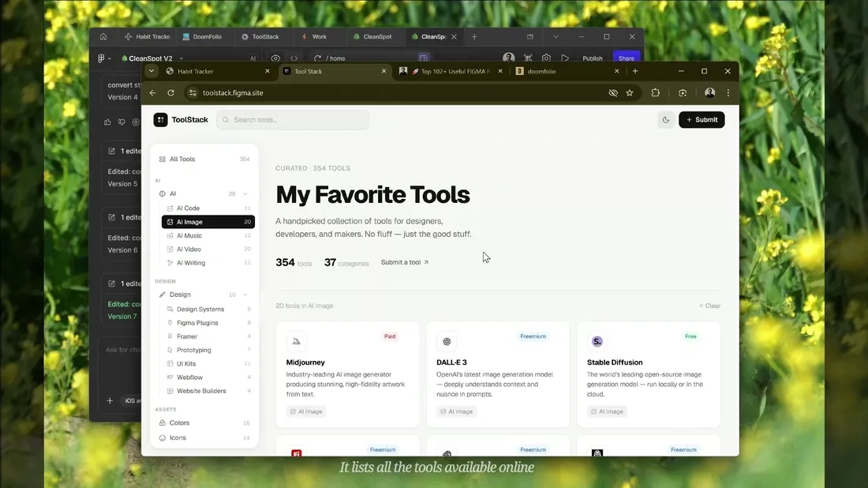Click Publish in the Figma window
The height and width of the screenshot is (488, 868).
(593, 58)
